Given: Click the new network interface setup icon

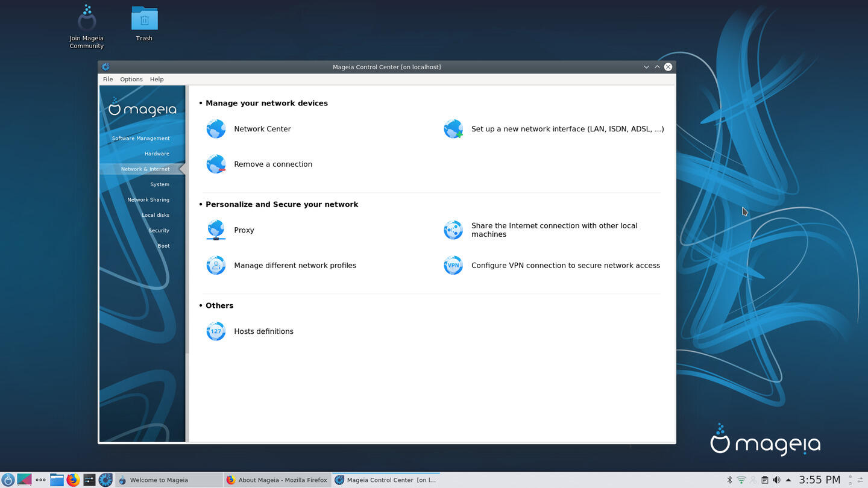Looking at the screenshot, I should coord(453,129).
